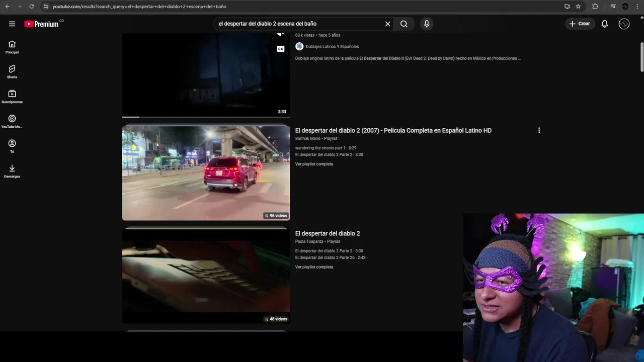Reload the page

click(x=31, y=7)
